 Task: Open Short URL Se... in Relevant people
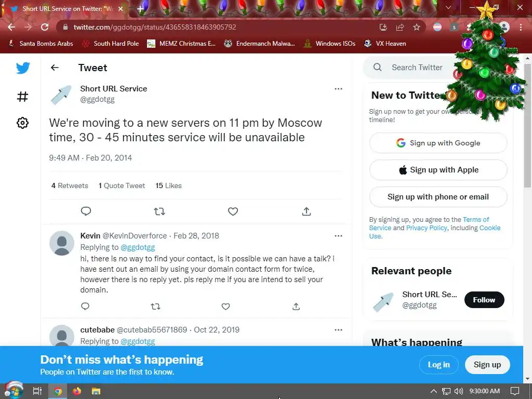(x=430, y=295)
